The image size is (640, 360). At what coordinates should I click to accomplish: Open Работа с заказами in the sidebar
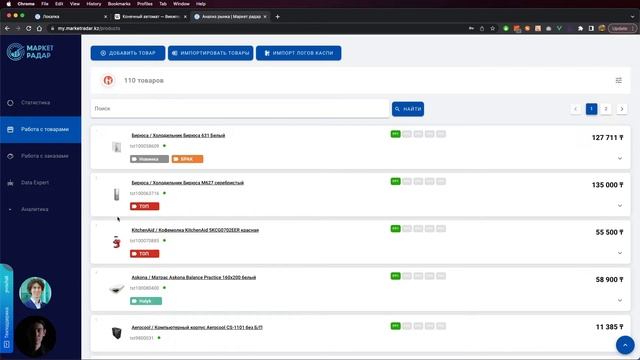point(40,156)
